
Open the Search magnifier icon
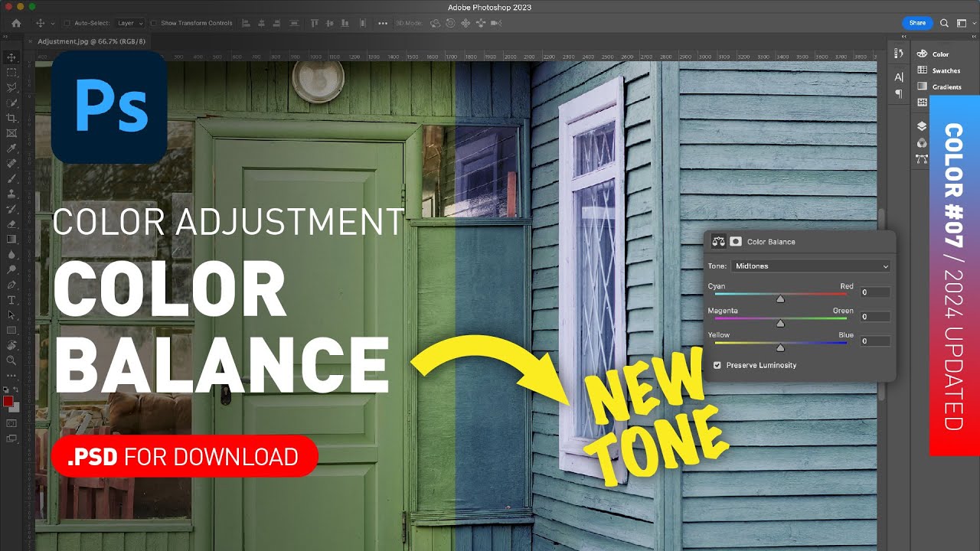[x=944, y=23]
